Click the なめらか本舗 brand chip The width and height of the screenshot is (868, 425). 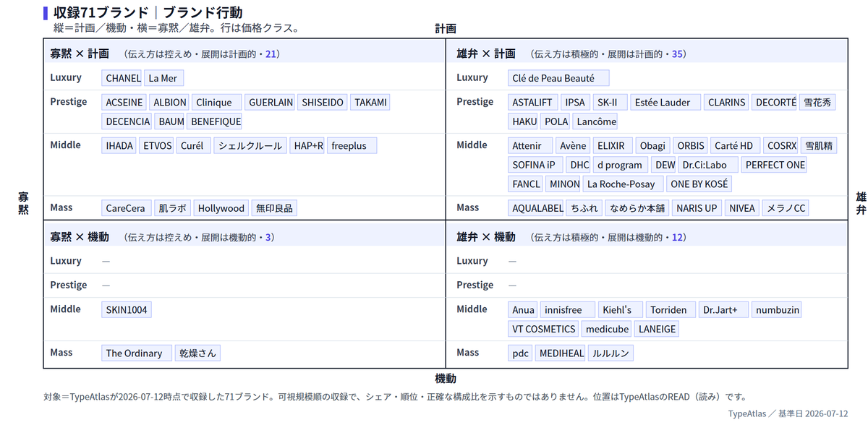point(637,208)
